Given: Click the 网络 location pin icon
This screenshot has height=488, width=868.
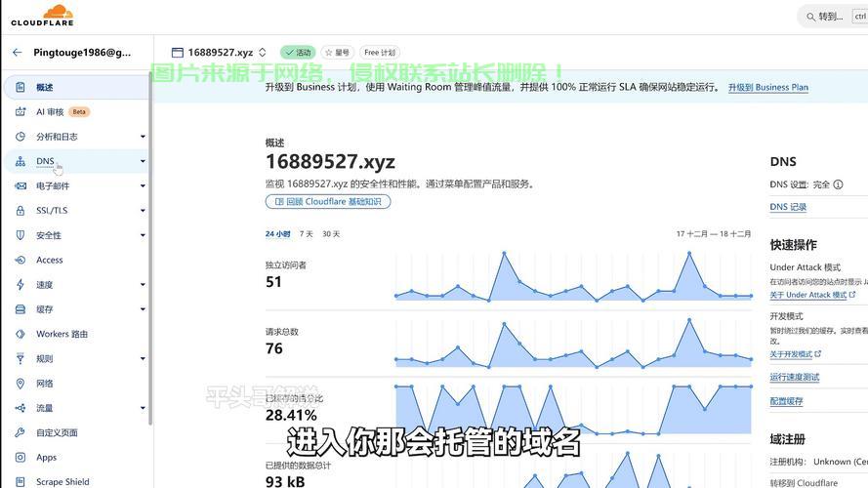Looking at the screenshot, I should pos(21,384).
